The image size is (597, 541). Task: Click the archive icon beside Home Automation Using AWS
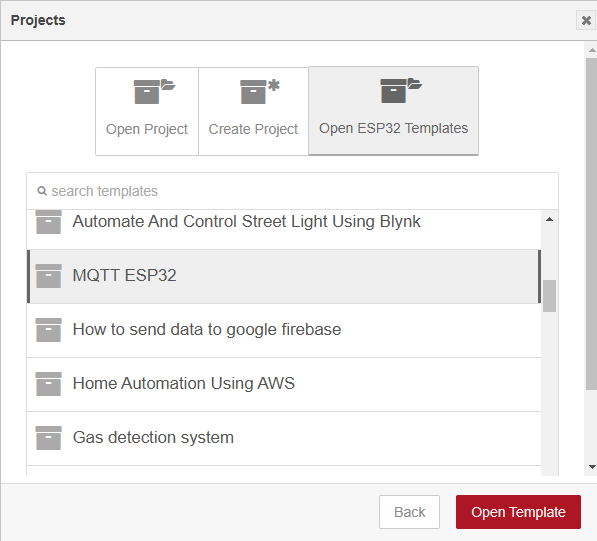point(48,384)
